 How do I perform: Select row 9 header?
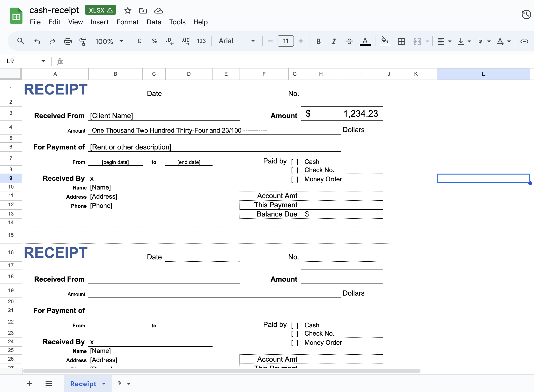pyautogui.click(x=11, y=178)
